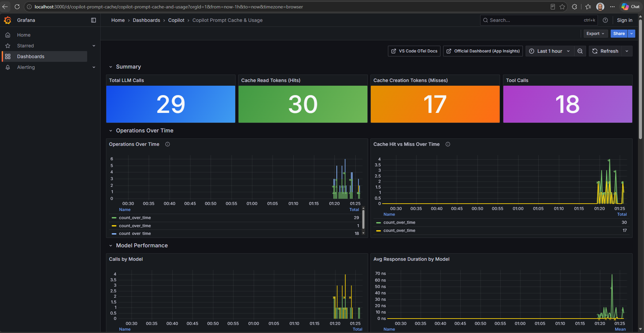Screen dimensions: 644x333
Task: Click the Cache Read Tokens (Hits) panel title
Action: 271,80
